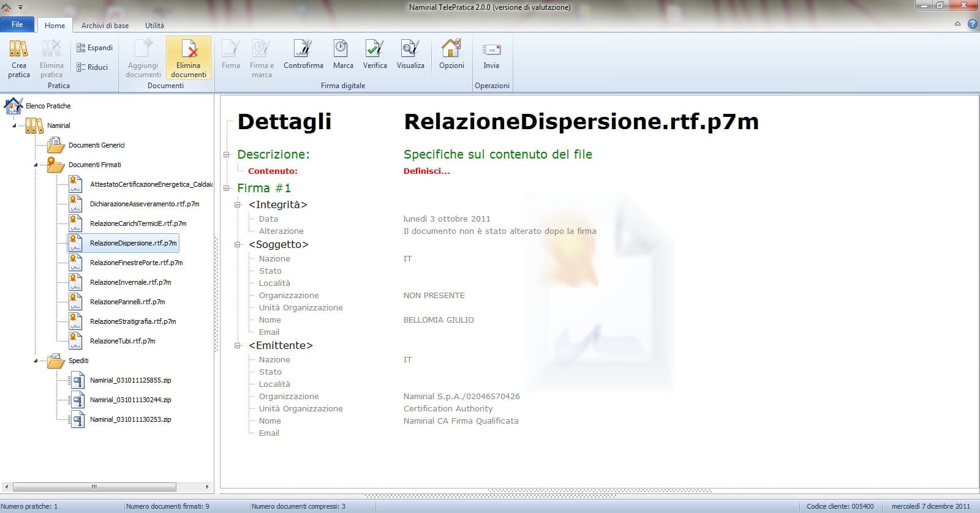Switch to the Archivi di base tab
The height and width of the screenshot is (513, 980).
[105, 25]
